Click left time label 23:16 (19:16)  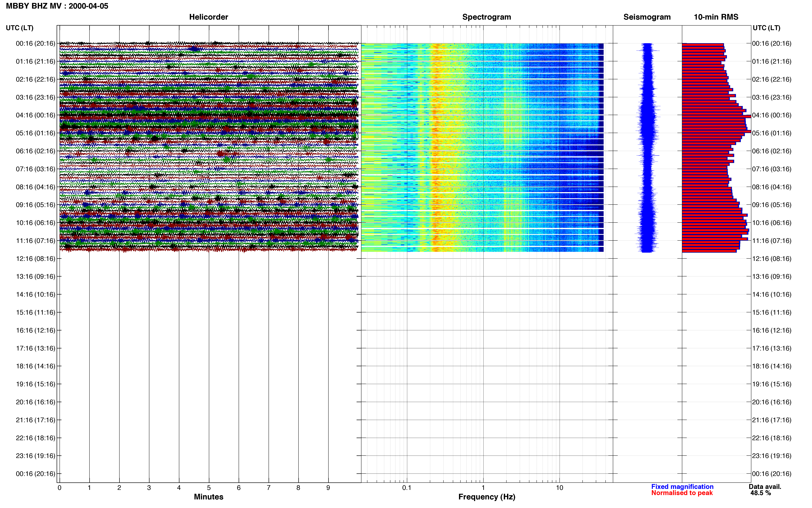pyautogui.click(x=36, y=456)
